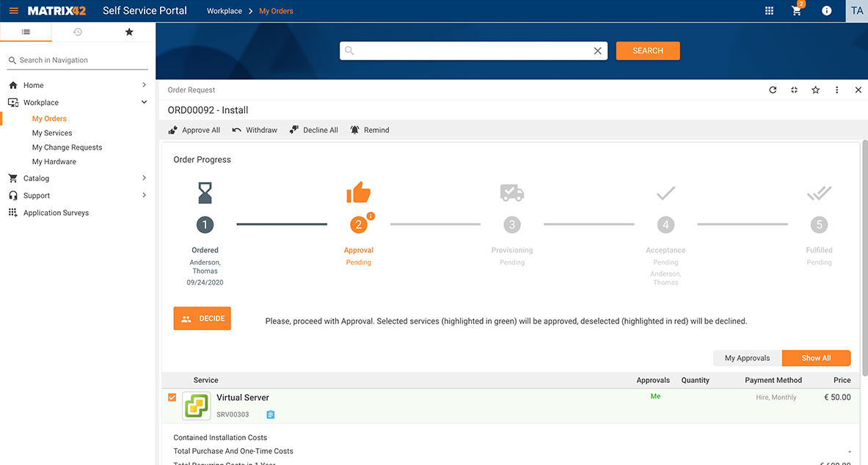Click the document icon next to SRV00303
This screenshot has width=868, height=465.
click(270, 414)
